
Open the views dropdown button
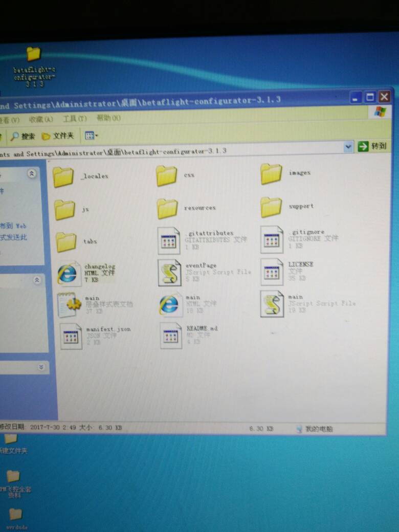[91, 136]
